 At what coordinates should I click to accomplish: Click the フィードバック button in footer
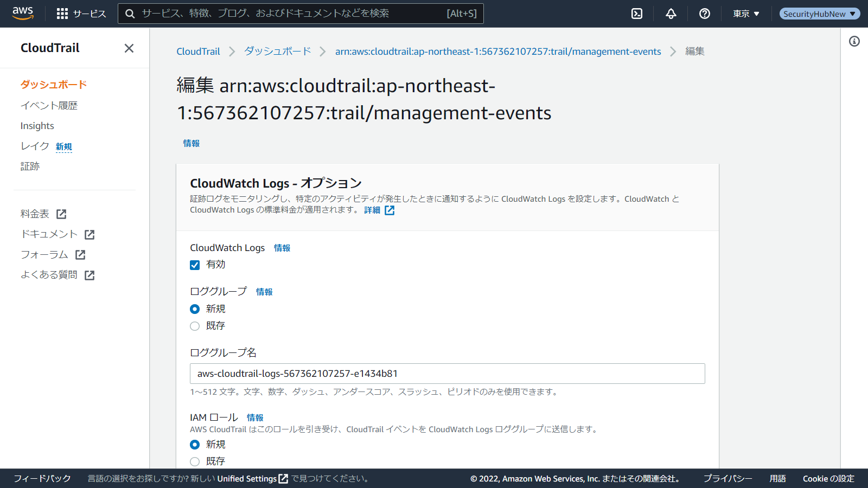coord(42,478)
